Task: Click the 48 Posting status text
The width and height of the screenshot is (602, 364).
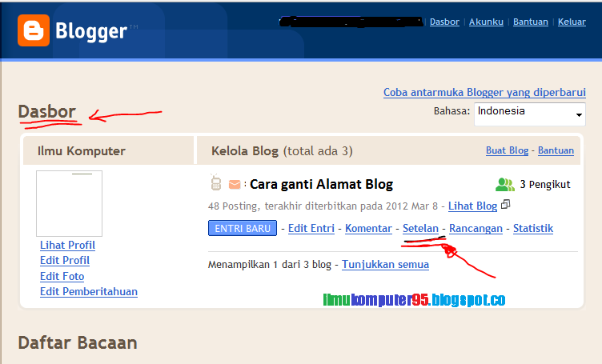Action: point(323,206)
